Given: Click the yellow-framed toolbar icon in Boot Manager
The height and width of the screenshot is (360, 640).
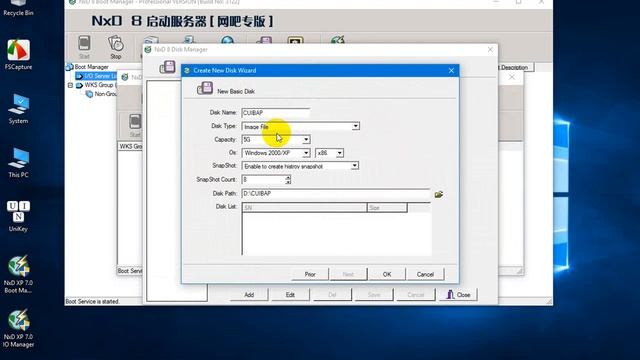Looking at the screenshot, I should point(295,40).
